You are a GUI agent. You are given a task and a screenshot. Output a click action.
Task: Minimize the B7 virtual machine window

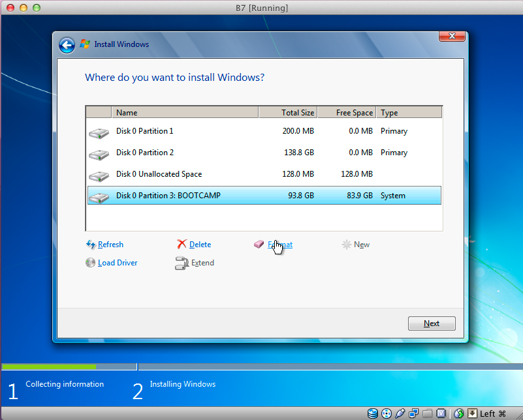pos(24,8)
